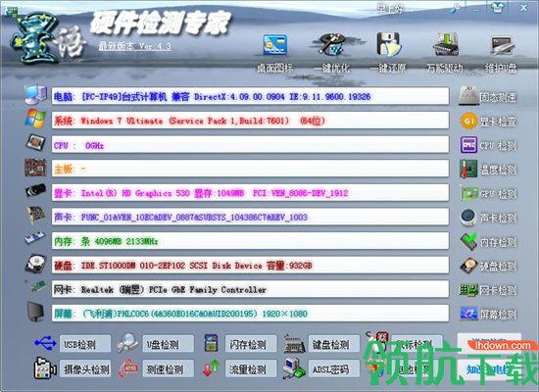
Task: Select the 声卡 FUNC_01&VEN_10EC field
Action: click(x=250, y=217)
